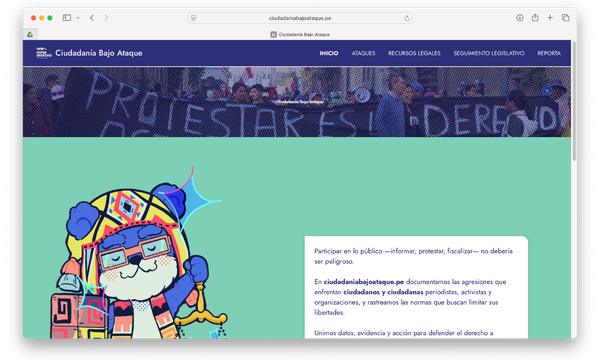Open the Downloads icon in toolbar
Screen dimensions: 600x360
coord(520,18)
